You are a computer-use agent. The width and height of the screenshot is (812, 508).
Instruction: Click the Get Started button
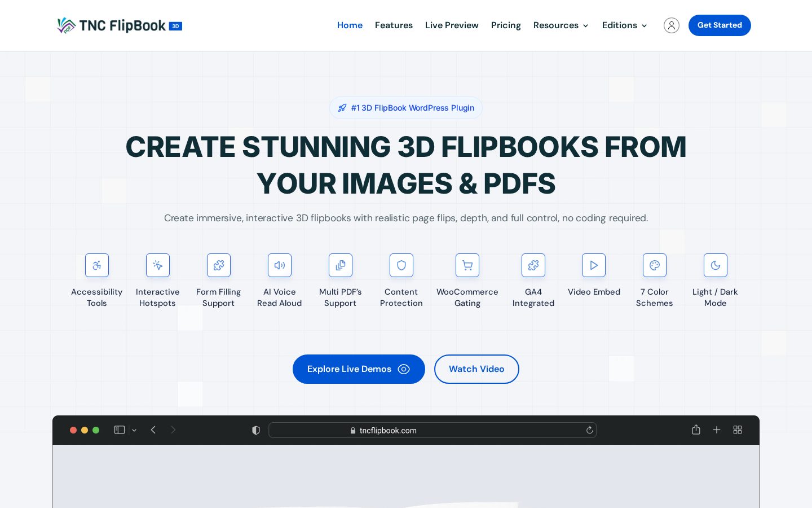[x=720, y=25]
